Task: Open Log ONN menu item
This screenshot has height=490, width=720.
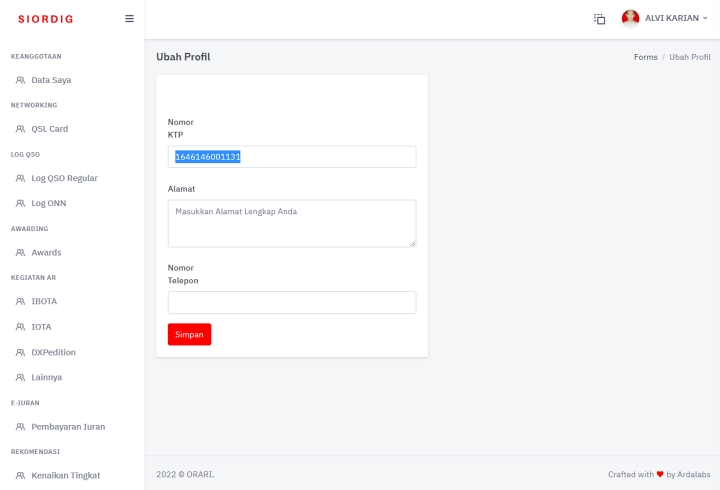Action: 48,203
